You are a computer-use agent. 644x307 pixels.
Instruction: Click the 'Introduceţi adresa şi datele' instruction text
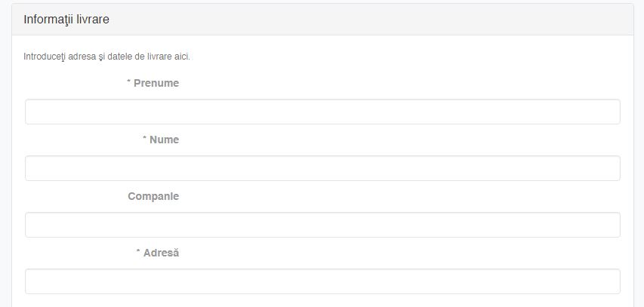pos(91,57)
